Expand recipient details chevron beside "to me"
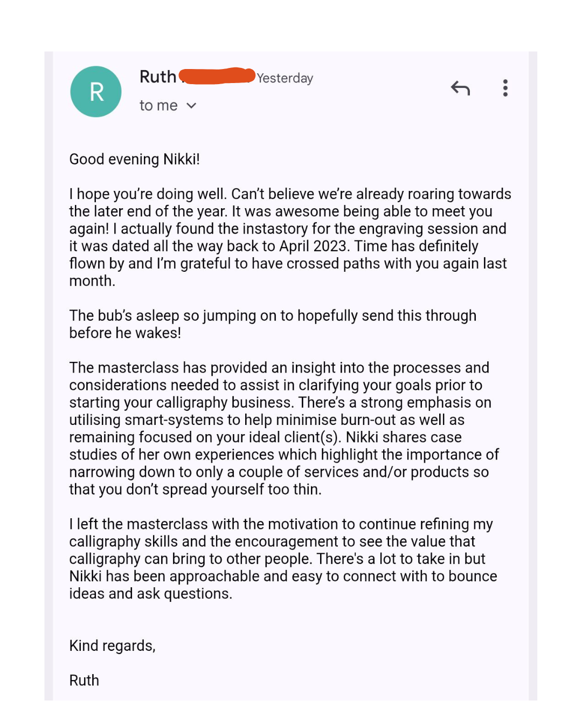This screenshot has height=728, width=582. pyautogui.click(x=191, y=106)
